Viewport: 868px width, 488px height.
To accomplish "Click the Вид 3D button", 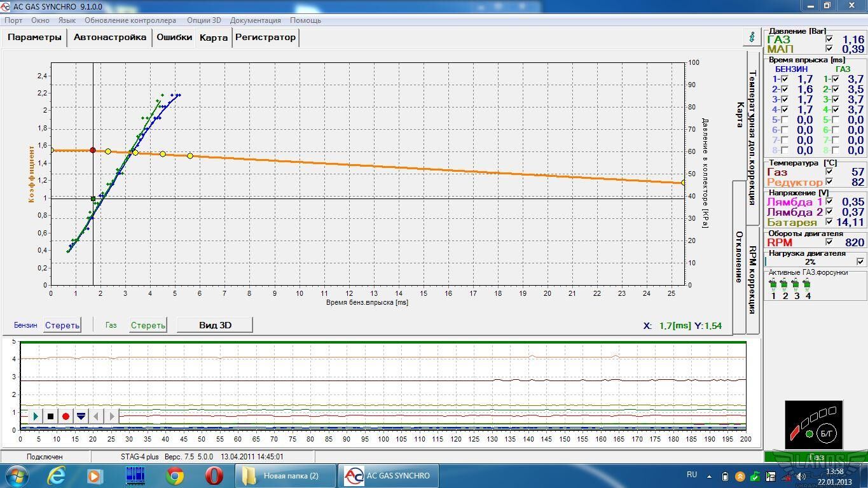I will [215, 325].
